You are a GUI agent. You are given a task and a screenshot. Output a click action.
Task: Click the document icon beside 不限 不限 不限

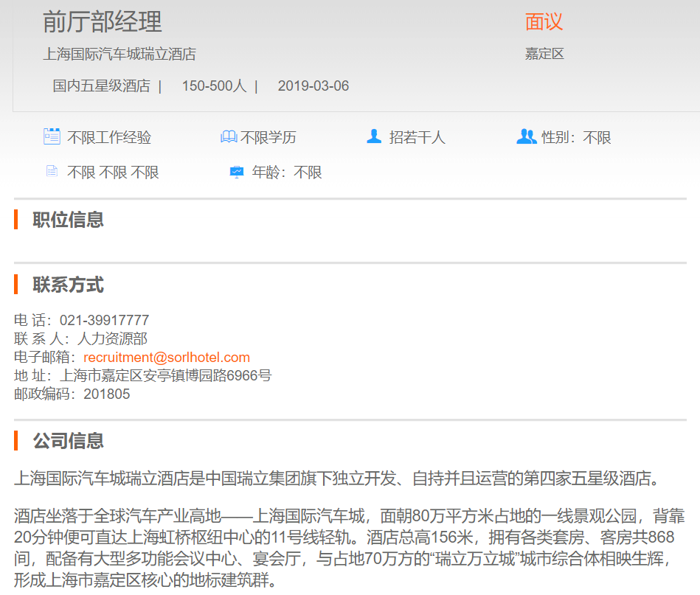pyautogui.click(x=52, y=172)
